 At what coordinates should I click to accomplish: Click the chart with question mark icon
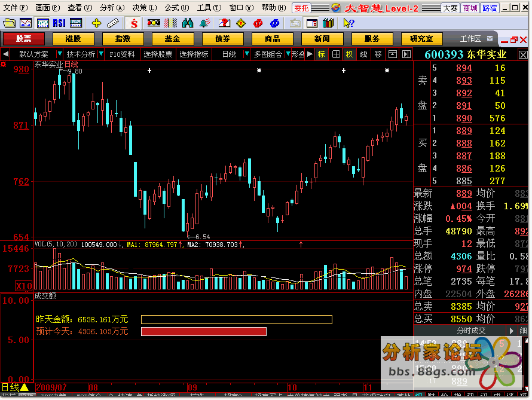(224, 23)
